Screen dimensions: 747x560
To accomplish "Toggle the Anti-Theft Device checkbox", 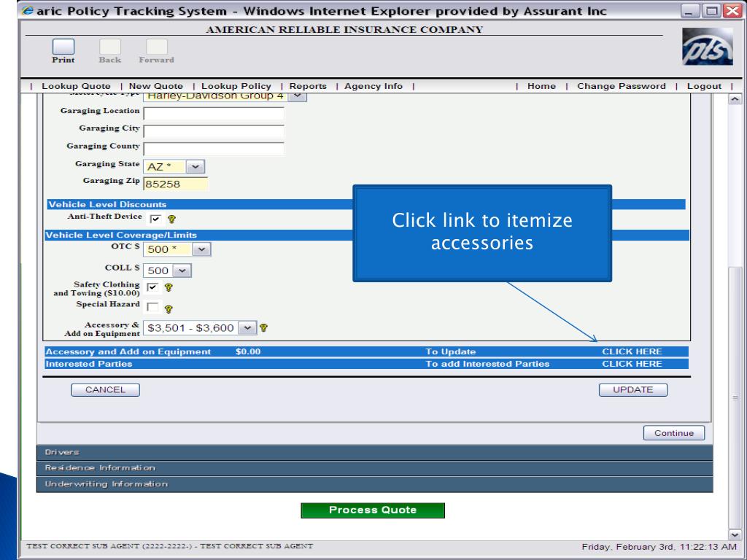I will pyautogui.click(x=155, y=219).
